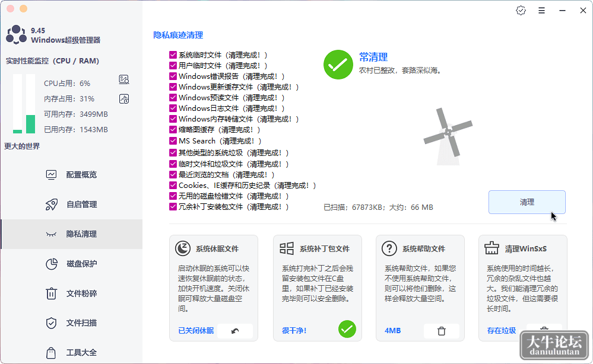Click the 工具大全 bag icon
This screenshot has height=364, width=593.
pyautogui.click(x=51, y=353)
